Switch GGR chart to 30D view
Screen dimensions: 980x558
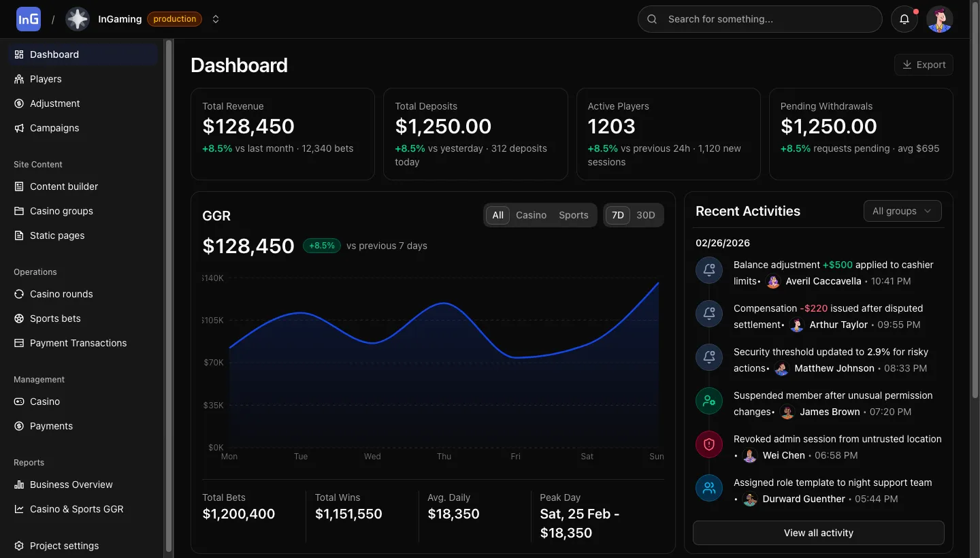[x=645, y=215]
